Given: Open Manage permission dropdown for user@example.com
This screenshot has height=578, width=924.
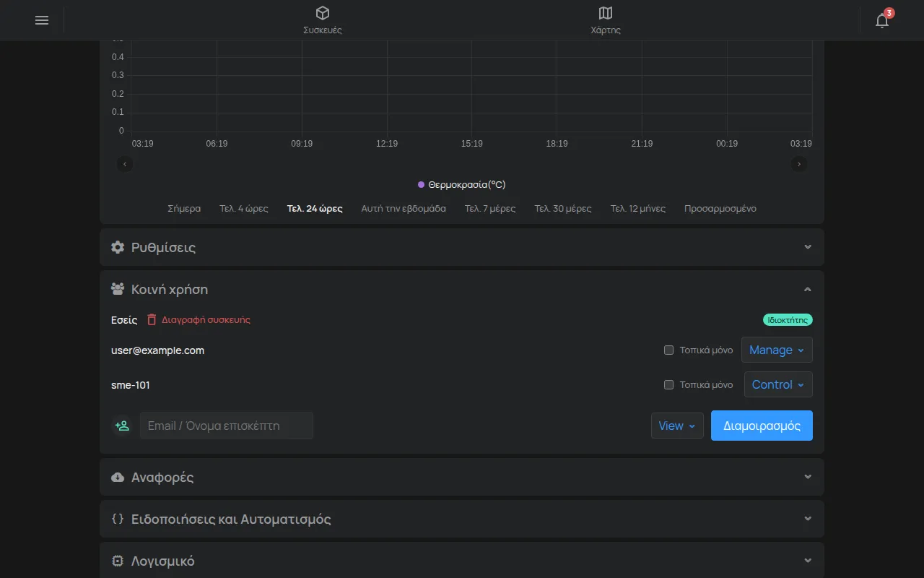Looking at the screenshot, I should (777, 350).
